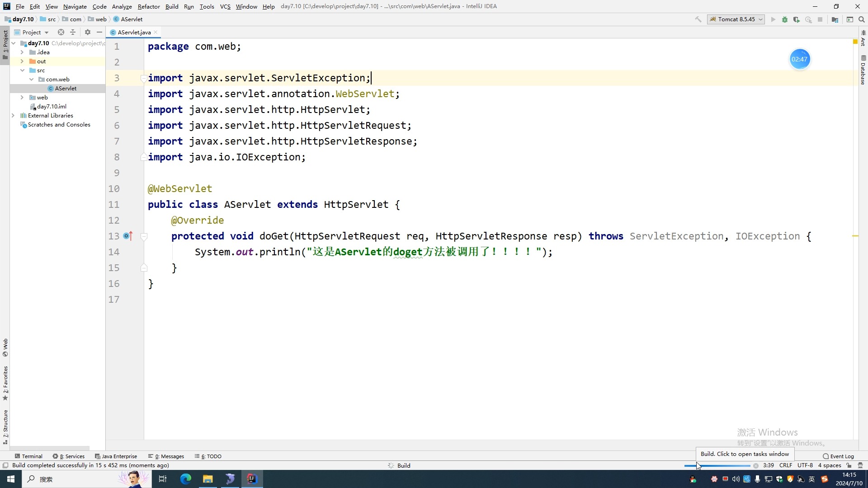Click the Run button in toolbar
The width and height of the screenshot is (868, 488).
tap(773, 20)
